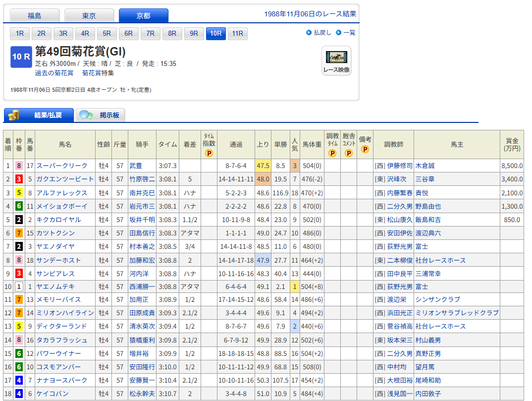532x401 pixels.
Task: Switch to the 東京 racecourse tab
Action: [89, 16]
